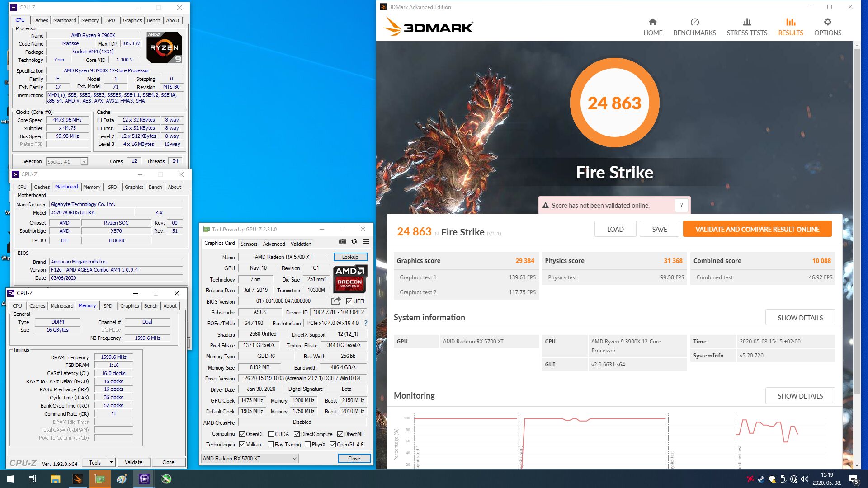
Task: Click GPU-Z BIOS export share icon
Action: (x=336, y=301)
